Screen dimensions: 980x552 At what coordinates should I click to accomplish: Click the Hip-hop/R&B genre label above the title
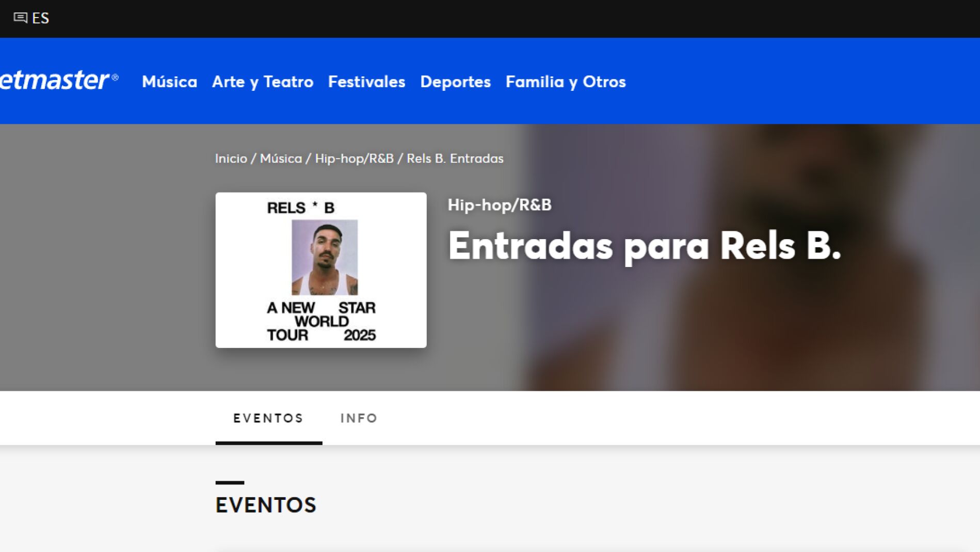(x=499, y=205)
